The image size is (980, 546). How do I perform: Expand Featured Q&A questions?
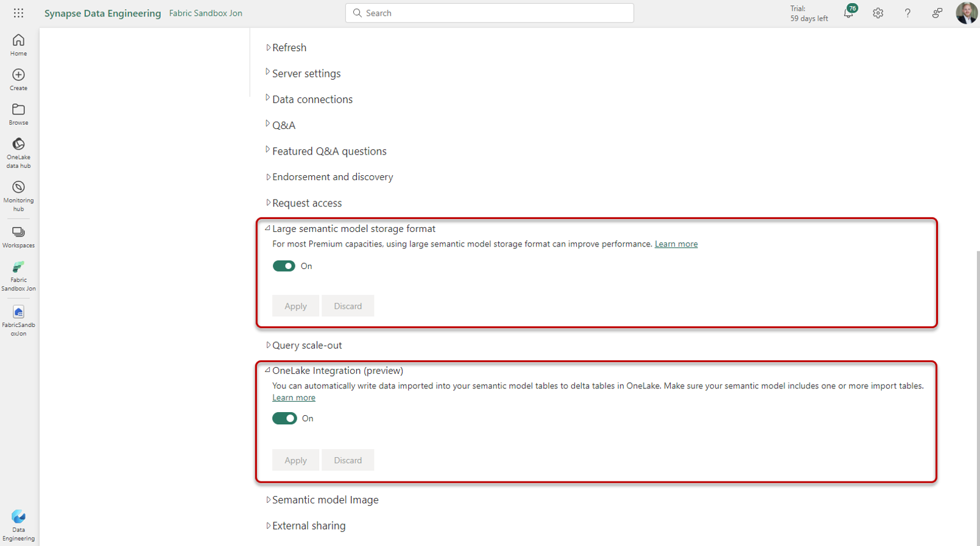tap(326, 151)
